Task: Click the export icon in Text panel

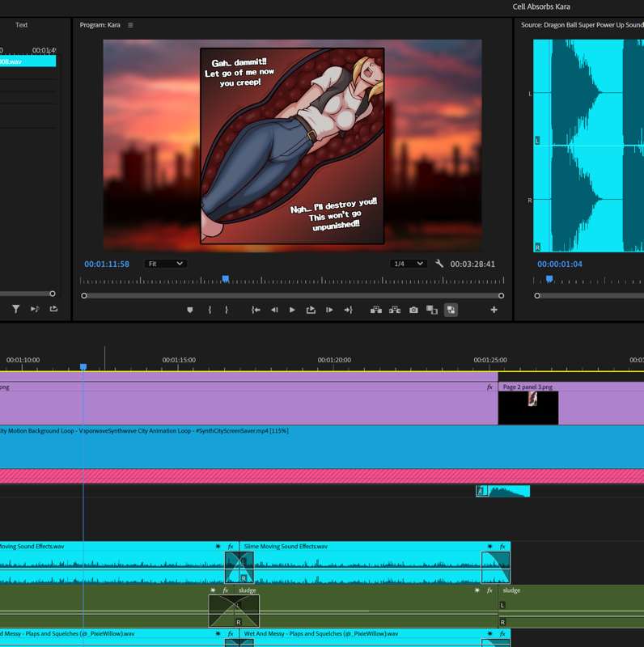Action: click(53, 309)
